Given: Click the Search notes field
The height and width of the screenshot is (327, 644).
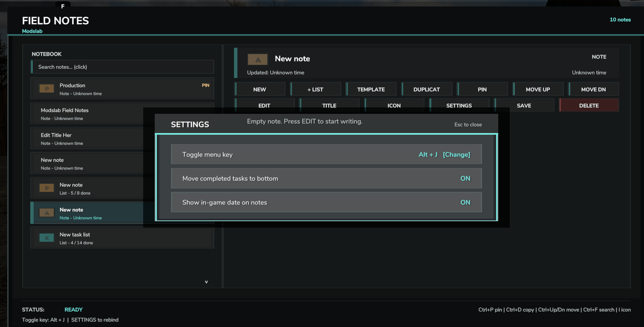Looking at the screenshot, I should [122, 67].
